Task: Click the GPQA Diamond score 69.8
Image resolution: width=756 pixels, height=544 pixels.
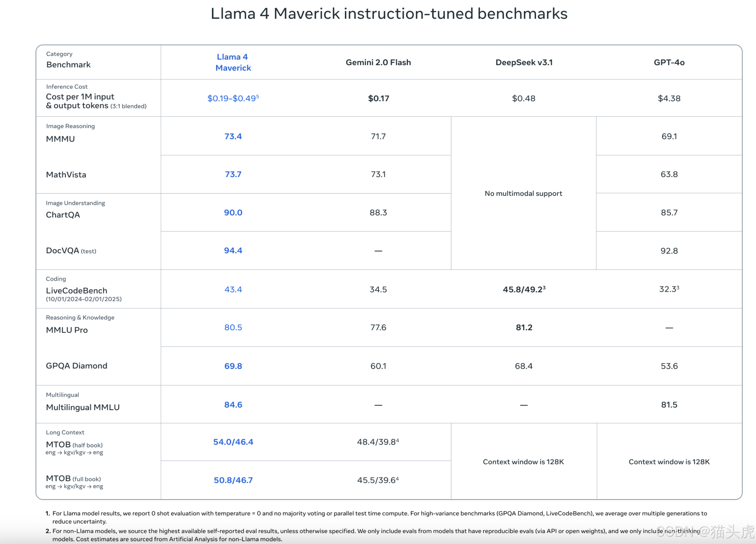Action: pos(233,366)
